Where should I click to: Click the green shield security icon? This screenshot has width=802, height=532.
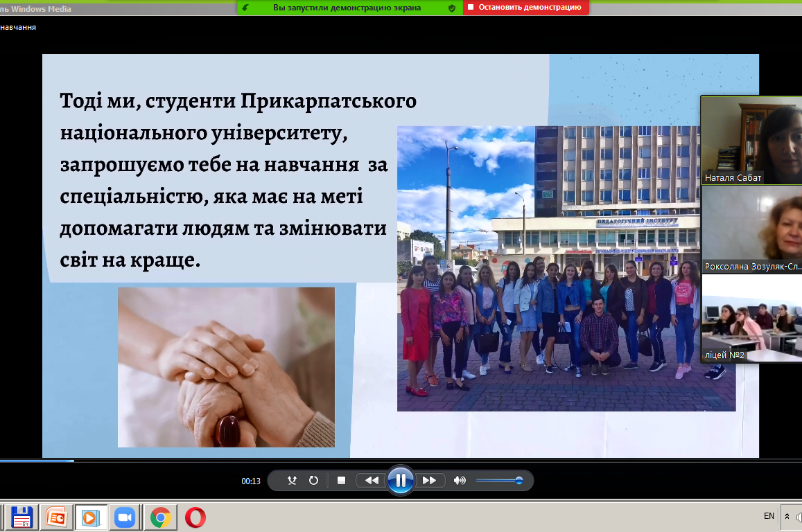coord(452,8)
